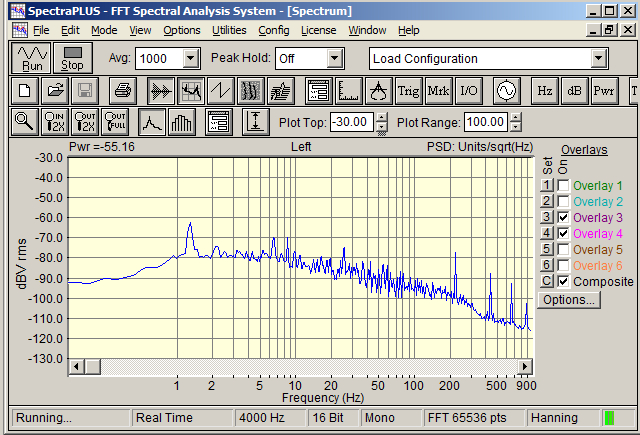The height and width of the screenshot is (435, 640).
Task: Open a file using the folder icon
Action: coord(55,91)
